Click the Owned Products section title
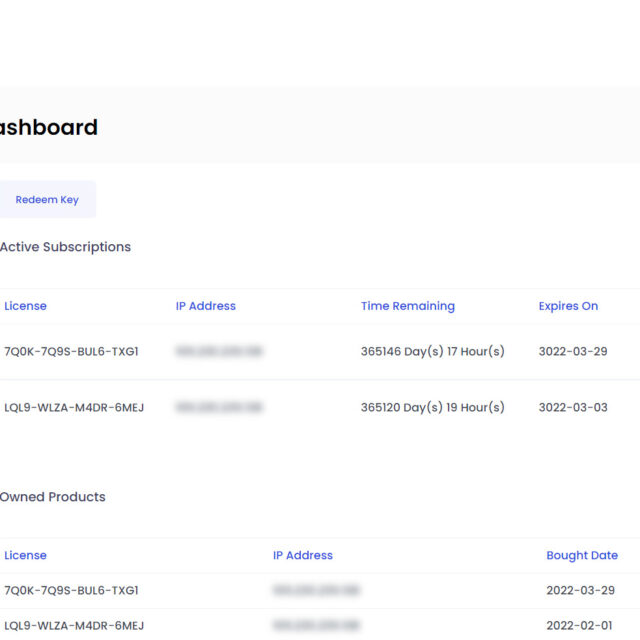 (x=53, y=497)
